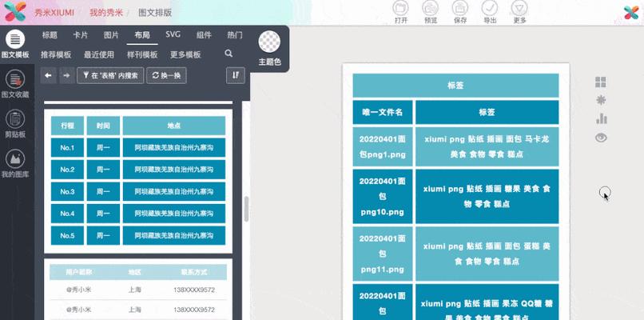
Task: Open the 打开 folder icon in top toolbar
Action: tap(400, 8)
